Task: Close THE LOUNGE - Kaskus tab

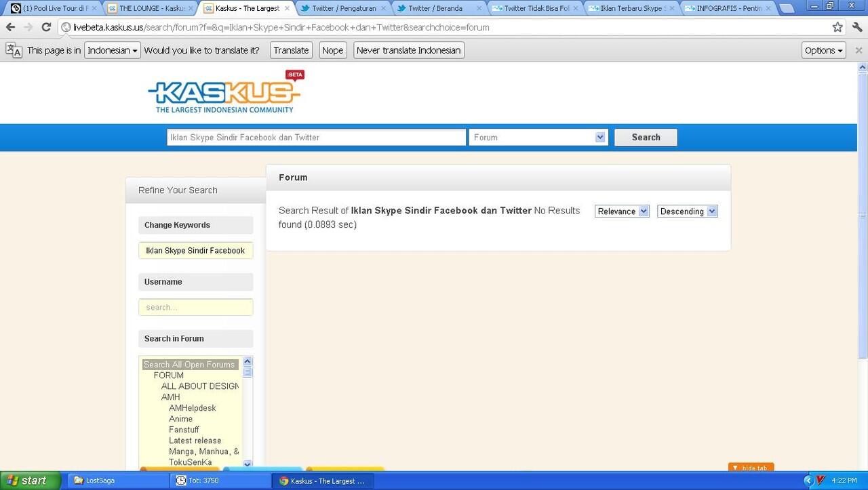Action: pos(191,8)
